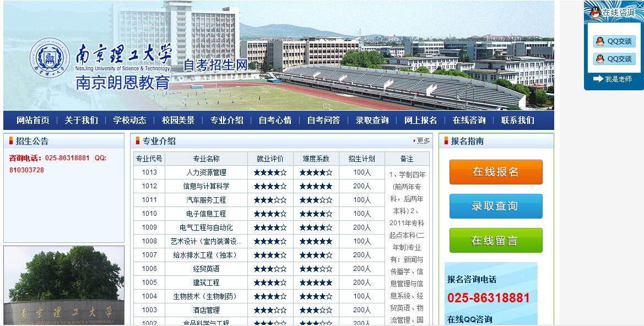
Task: Select the 建筑工程 major
Action: point(206,282)
